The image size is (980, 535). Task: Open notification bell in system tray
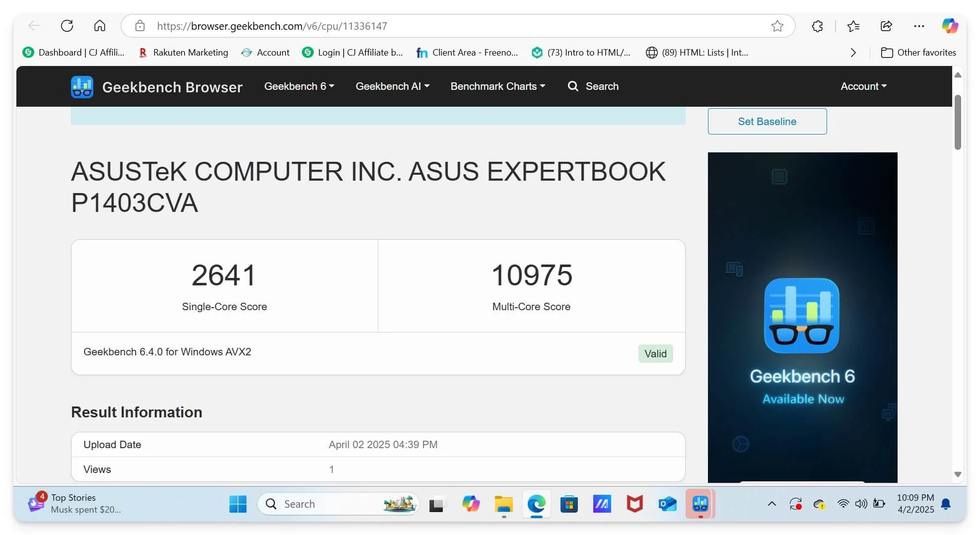[946, 504]
